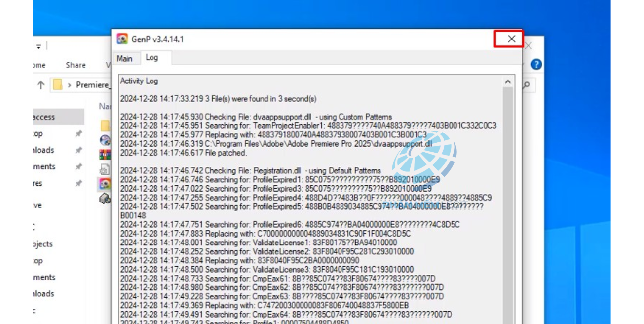Select the WinRAR archive icon in Explorer list

coord(105,155)
